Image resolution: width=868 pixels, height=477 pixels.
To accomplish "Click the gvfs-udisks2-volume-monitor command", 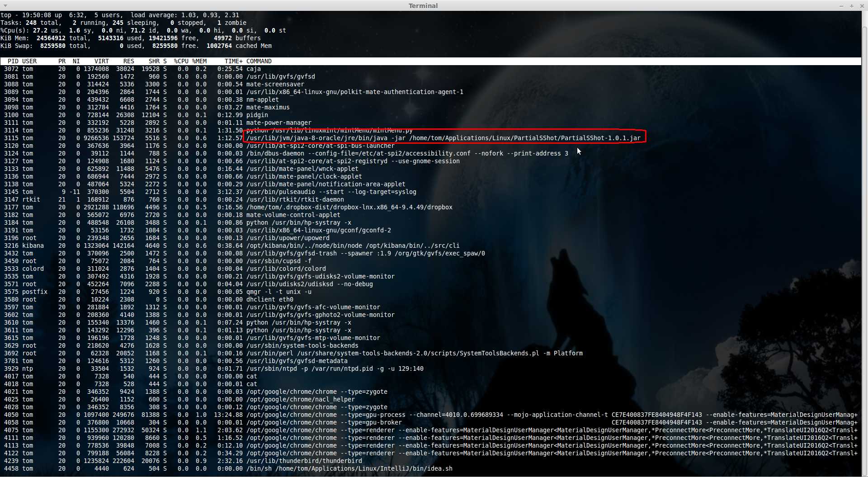I will click(x=320, y=276).
